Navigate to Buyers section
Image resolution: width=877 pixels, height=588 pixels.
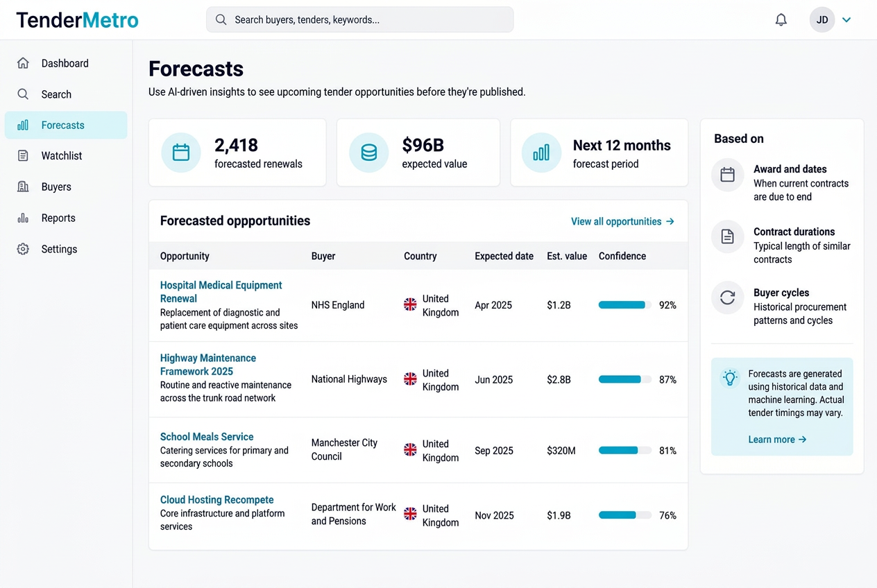pos(66,187)
